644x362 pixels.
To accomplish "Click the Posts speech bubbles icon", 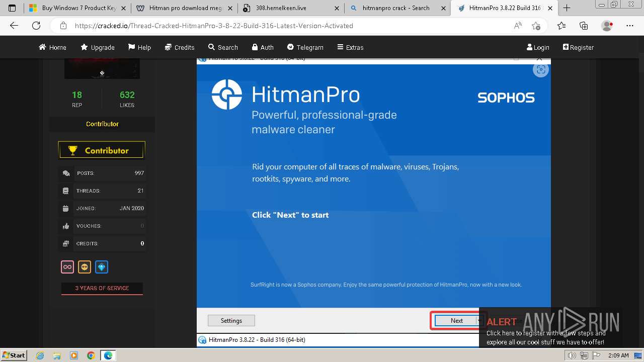I will (x=66, y=173).
